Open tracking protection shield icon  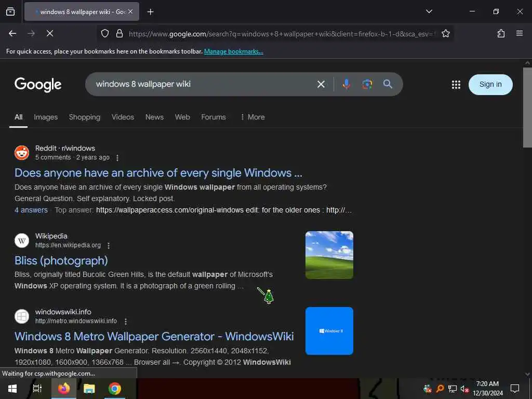point(105,33)
